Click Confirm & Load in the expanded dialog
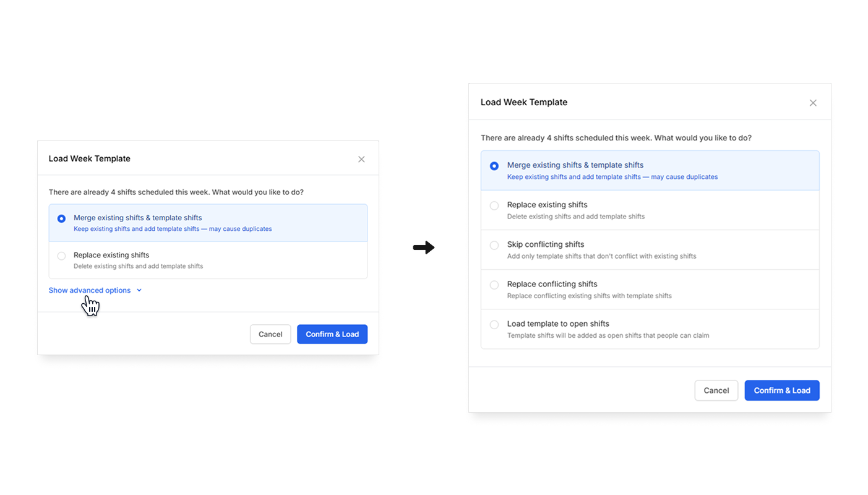This screenshot has height=495, width=868. pos(781,390)
